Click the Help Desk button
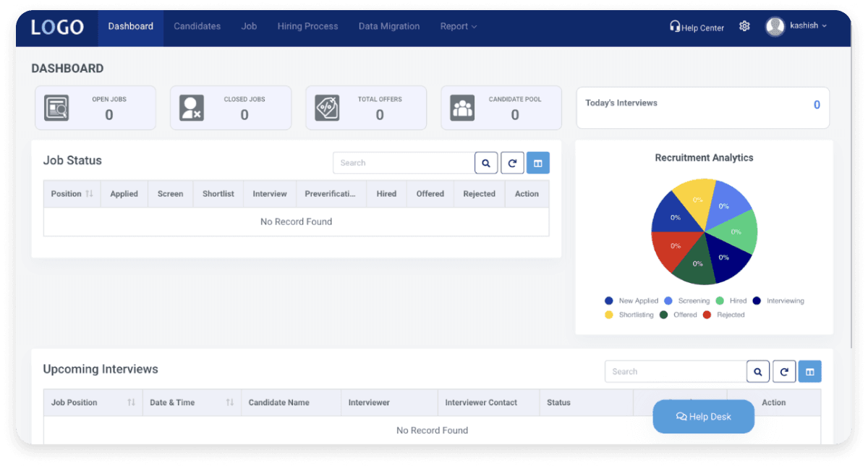The height and width of the screenshot is (466, 868). pos(703,416)
